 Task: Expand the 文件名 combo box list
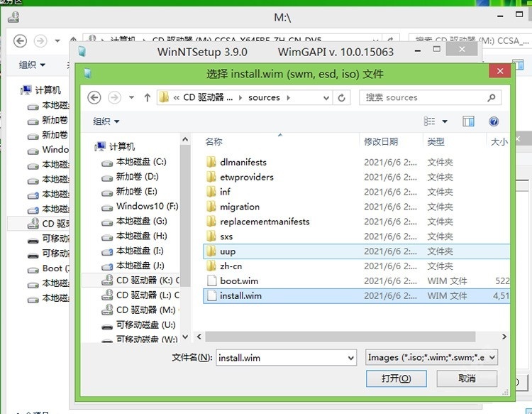coord(351,358)
